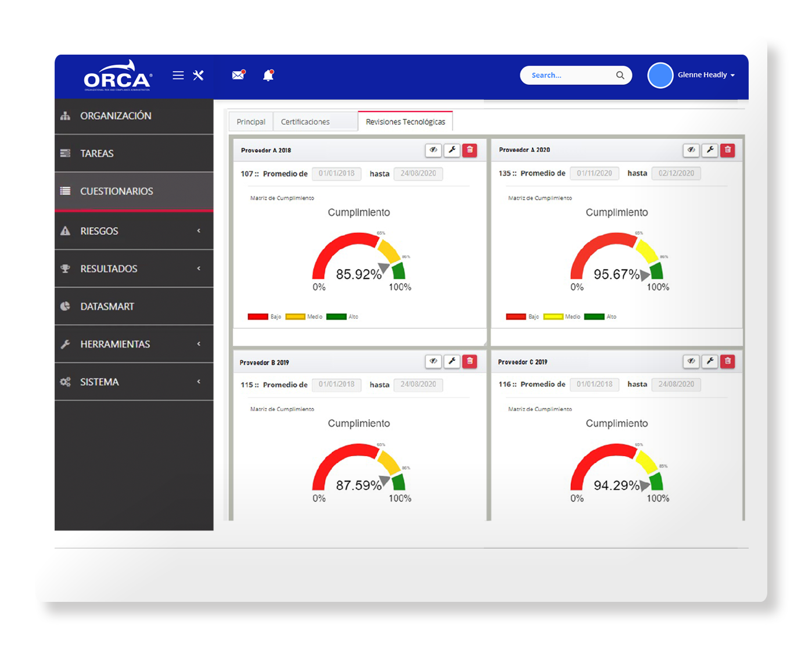Hide Proveedor A 2018 panel with eye icon
812x653 pixels.
click(x=433, y=150)
